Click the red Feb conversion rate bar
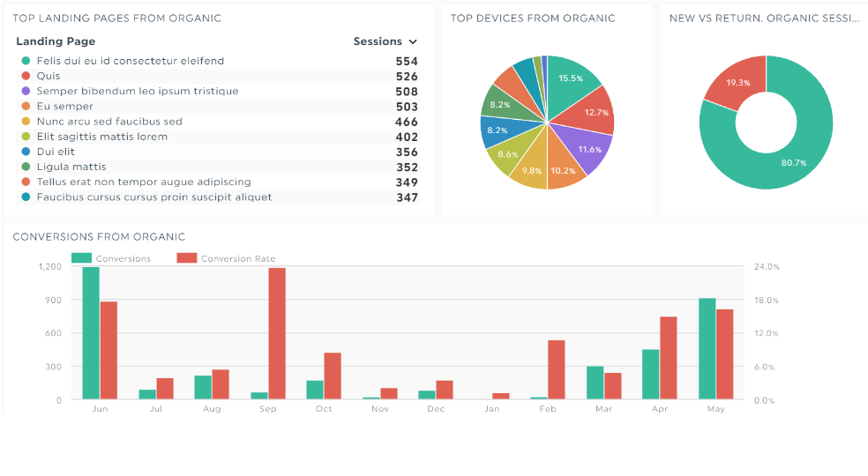This screenshot has height=476, width=868. [557, 369]
